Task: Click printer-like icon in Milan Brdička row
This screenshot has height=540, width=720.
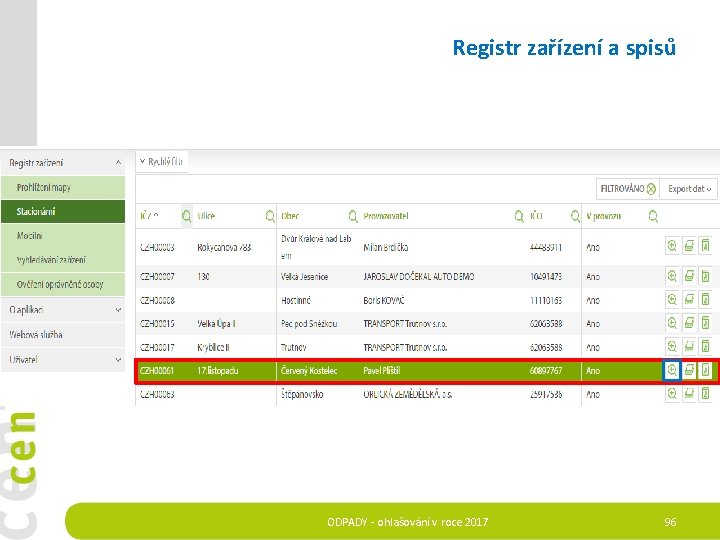Action: coord(689,246)
